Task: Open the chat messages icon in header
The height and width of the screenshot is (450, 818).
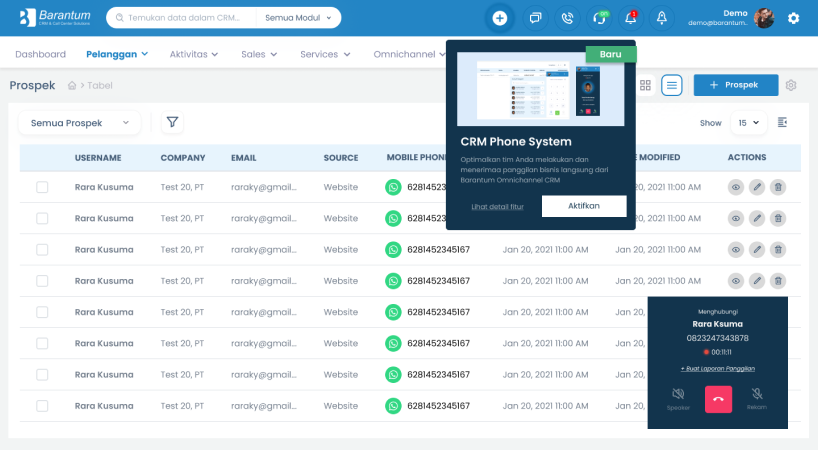Action: pyautogui.click(x=535, y=18)
